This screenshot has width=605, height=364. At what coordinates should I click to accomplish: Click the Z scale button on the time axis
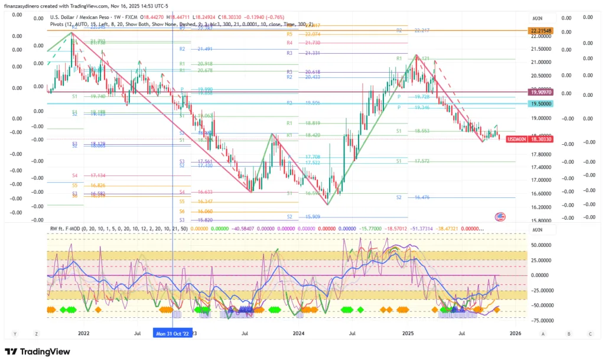click(x=37, y=334)
